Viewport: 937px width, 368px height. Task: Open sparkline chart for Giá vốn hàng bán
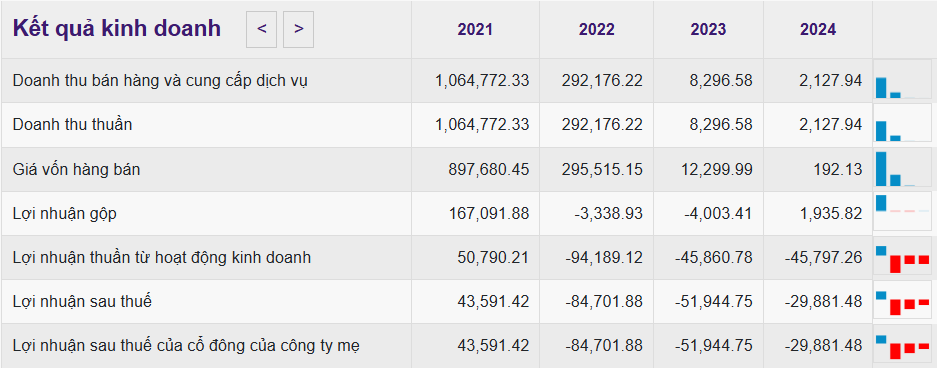pos(902,169)
